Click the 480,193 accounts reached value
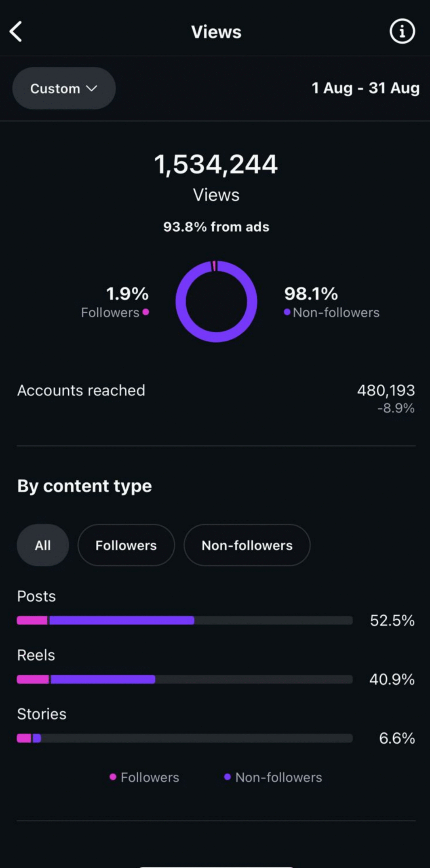This screenshot has width=430, height=868. click(x=386, y=390)
